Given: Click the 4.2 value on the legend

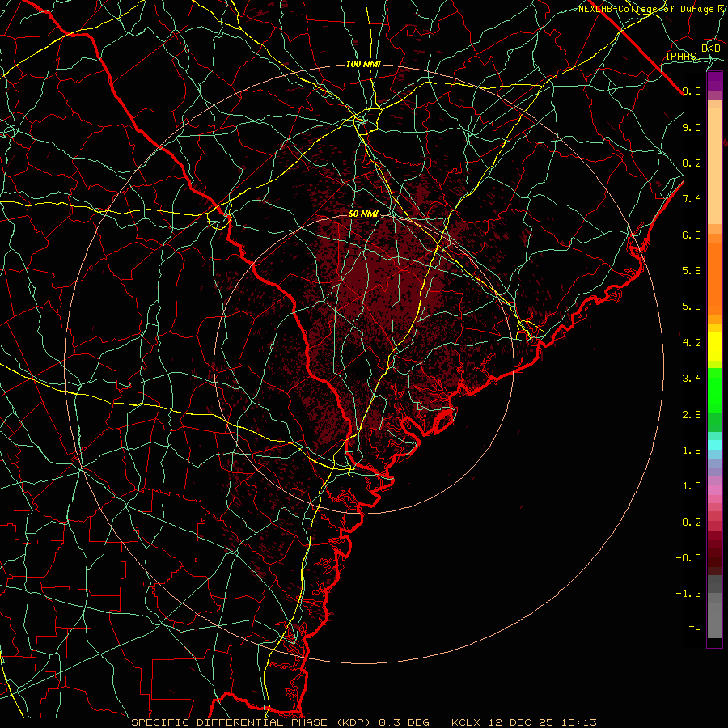Looking at the screenshot, I should point(692,343).
